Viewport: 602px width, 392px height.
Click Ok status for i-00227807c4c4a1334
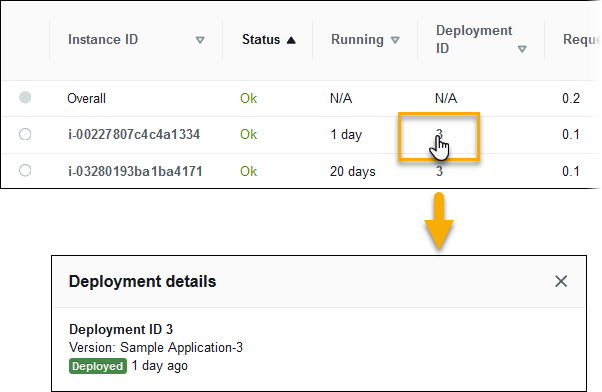[x=248, y=134]
